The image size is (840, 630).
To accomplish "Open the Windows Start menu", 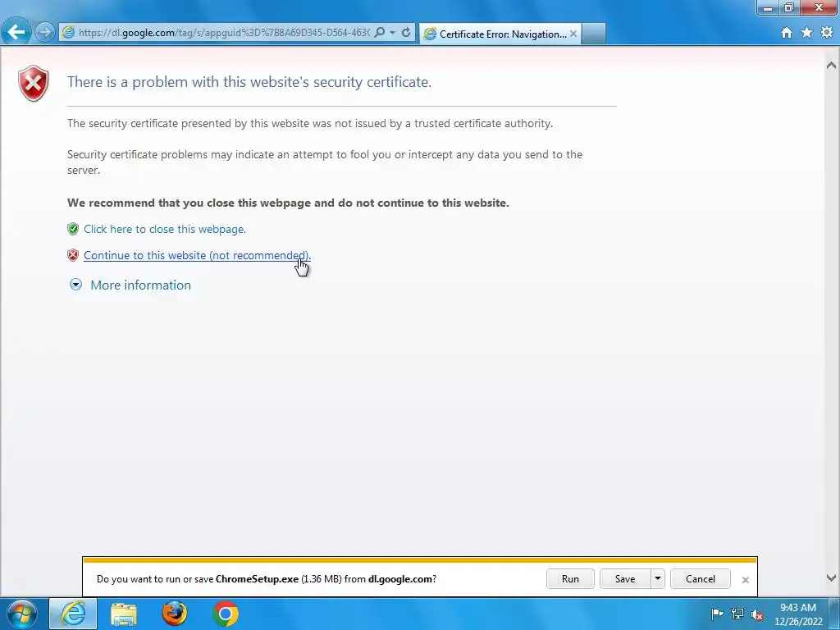I will click(x=22, y=614).
